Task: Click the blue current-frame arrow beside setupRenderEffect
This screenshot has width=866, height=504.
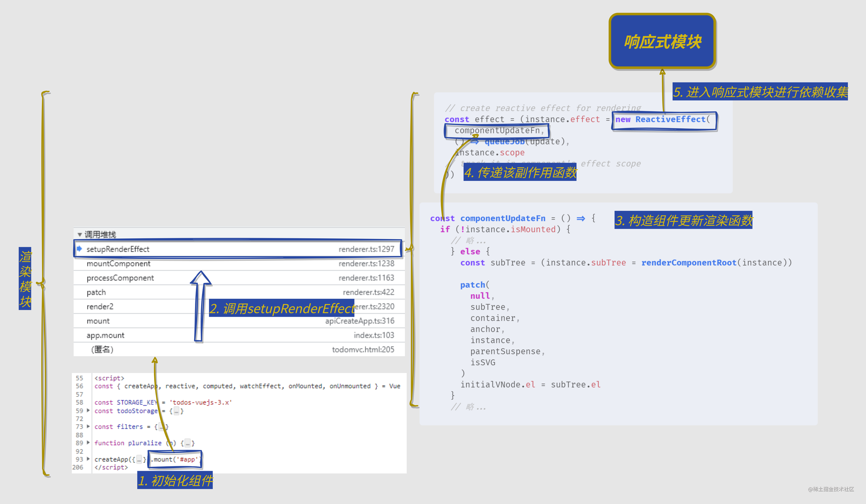Action: pos(79,249)
